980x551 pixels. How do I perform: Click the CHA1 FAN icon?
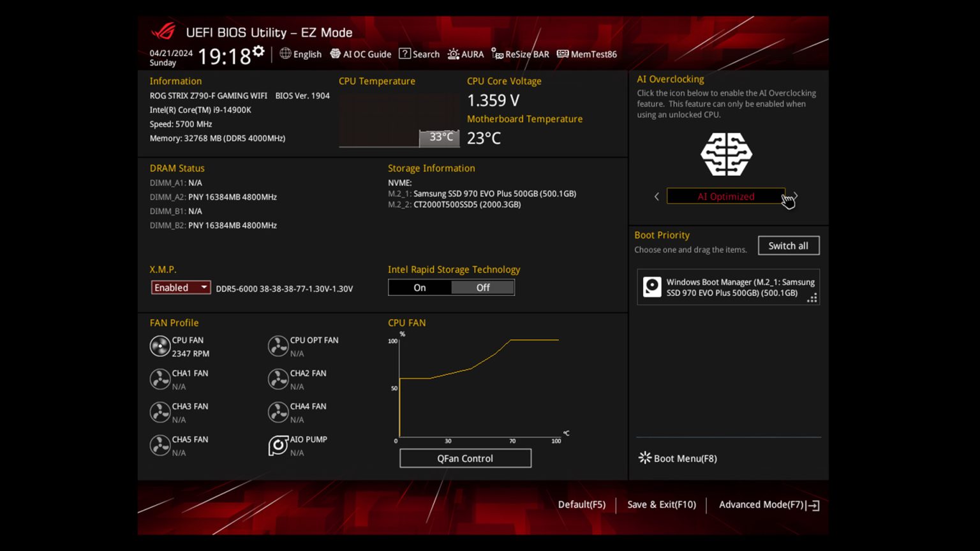click(160, 379)
